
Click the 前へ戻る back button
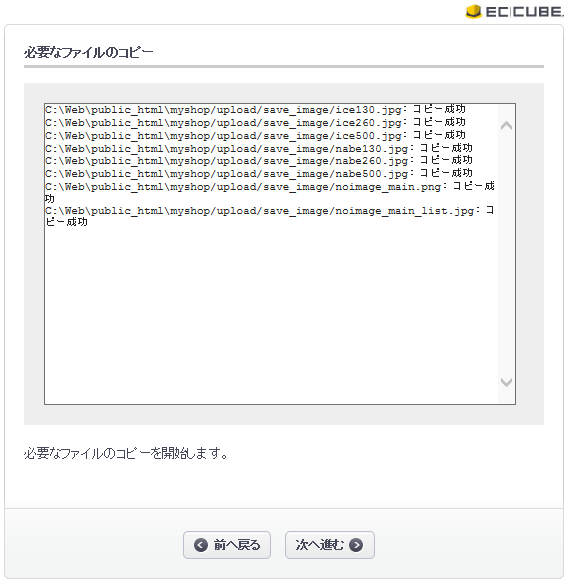tap(227, 545)
